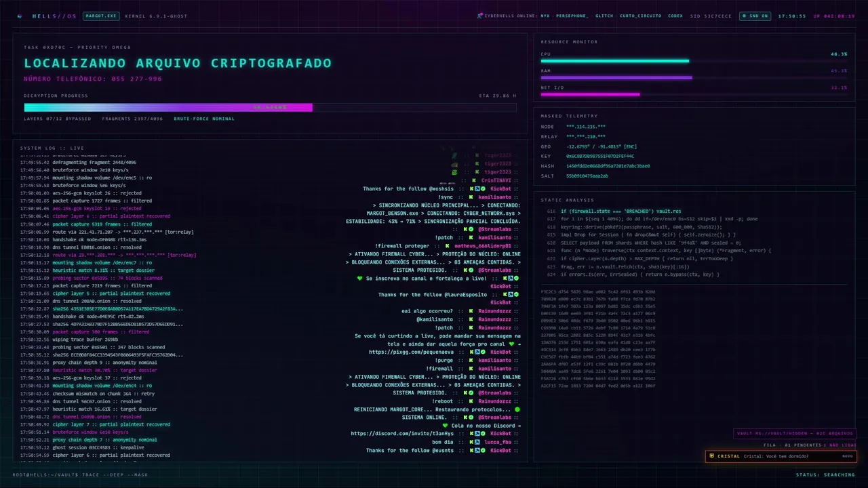Click username matheus_666liderp01 in chat
The width and height of the screenshot is (868, 488).
click(x=484, y=246)
